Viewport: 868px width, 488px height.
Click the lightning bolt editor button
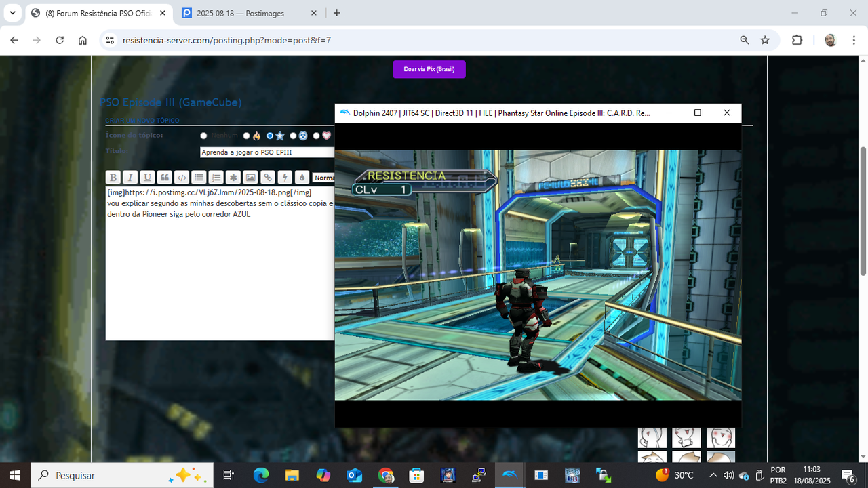pyautogui.click(x=285, y=178)
